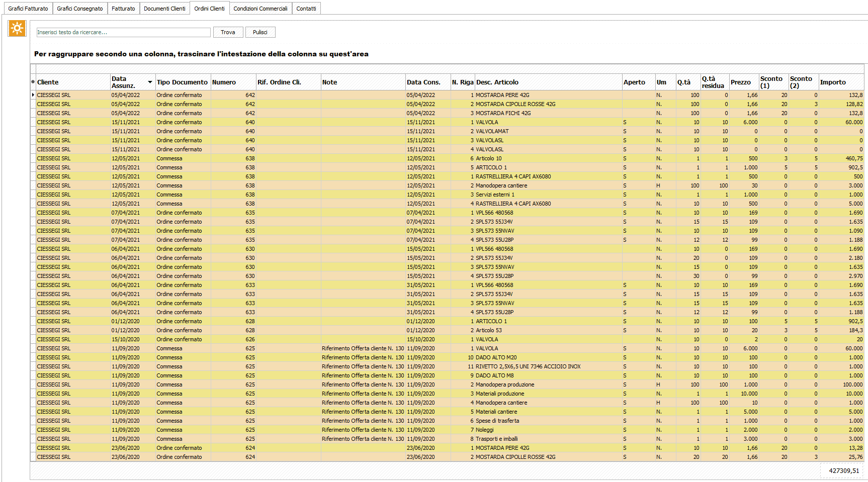Open the Data Assunz. sort dropdown arrow
Screen dimensions: 868x482
tap(150, 82)
